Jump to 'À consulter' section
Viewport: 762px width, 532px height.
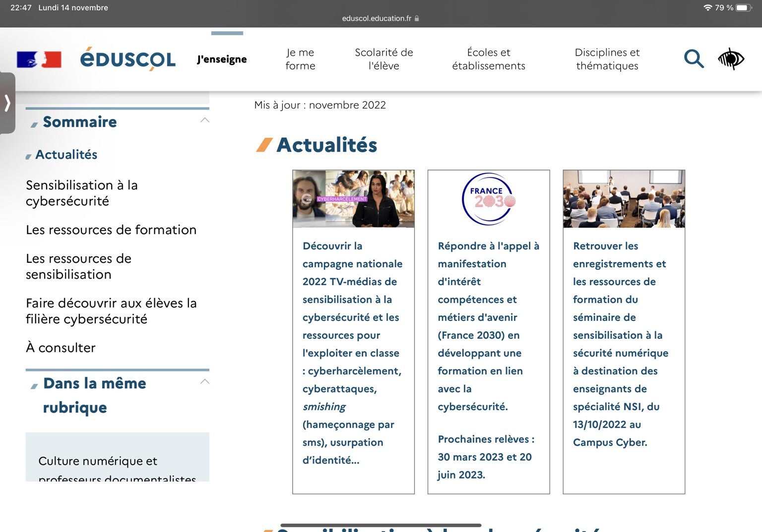pyautogui.click(x=61, y=348)
